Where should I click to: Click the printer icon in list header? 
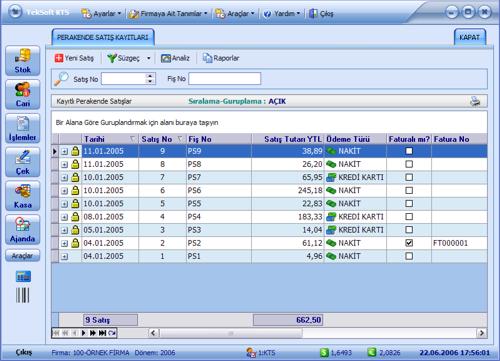[x=475, y=101]
